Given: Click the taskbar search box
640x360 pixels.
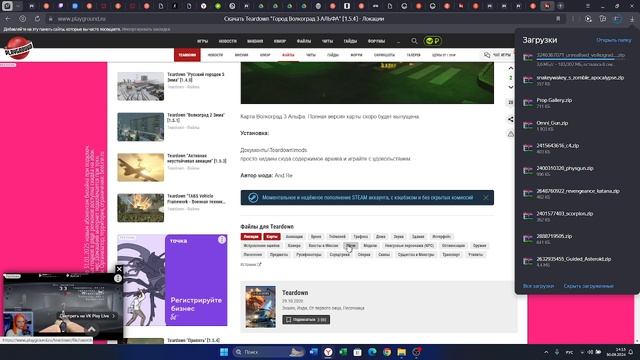Looking at the screenshot, I should coord(268,352).
